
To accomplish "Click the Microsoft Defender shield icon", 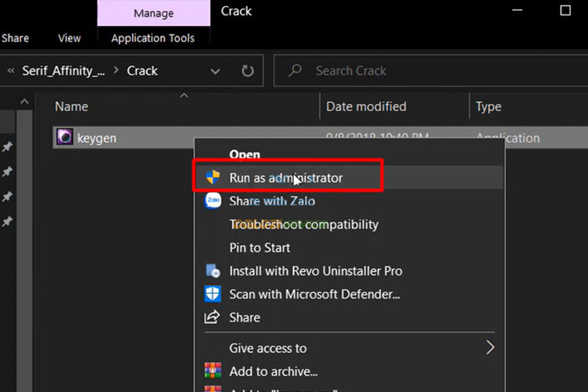I will (x=212, y=294).
